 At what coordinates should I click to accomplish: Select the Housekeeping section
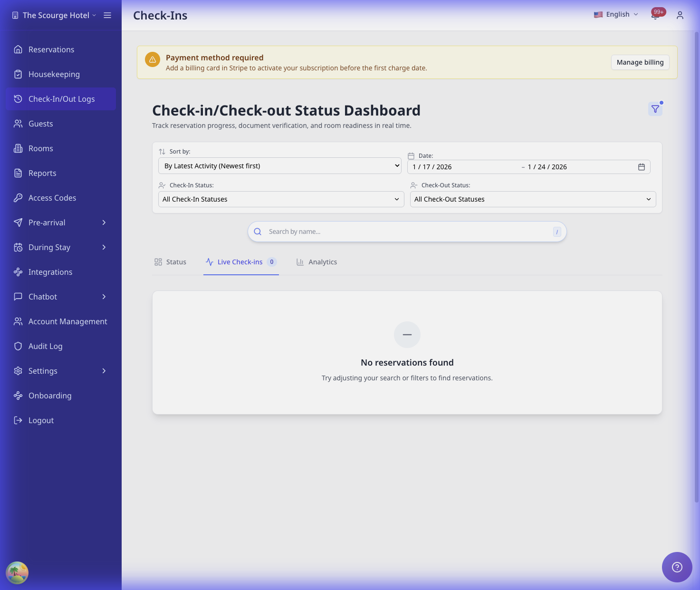54,74
